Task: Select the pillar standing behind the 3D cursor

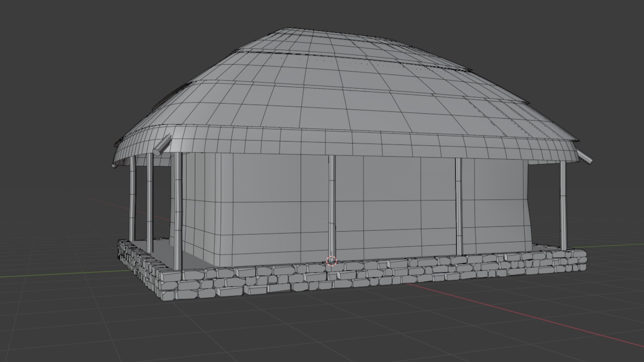Action: pyautogui.click(x=332, y=208)
